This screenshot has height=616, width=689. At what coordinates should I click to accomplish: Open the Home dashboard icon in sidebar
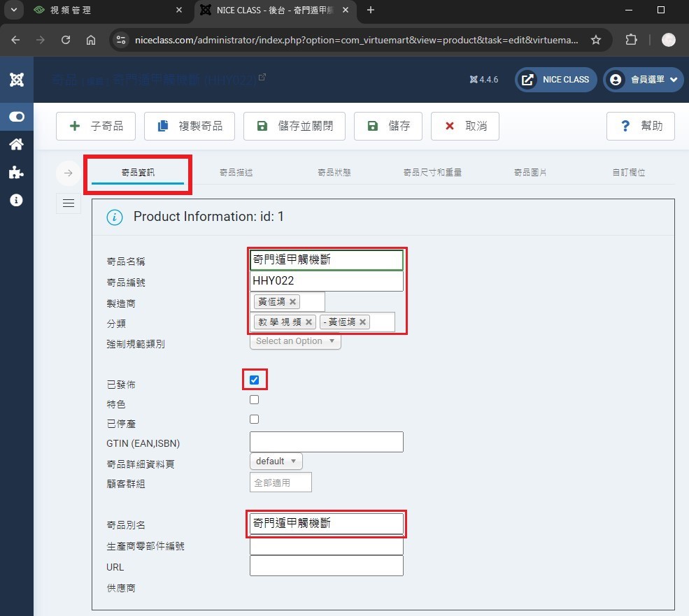point(16,145)
